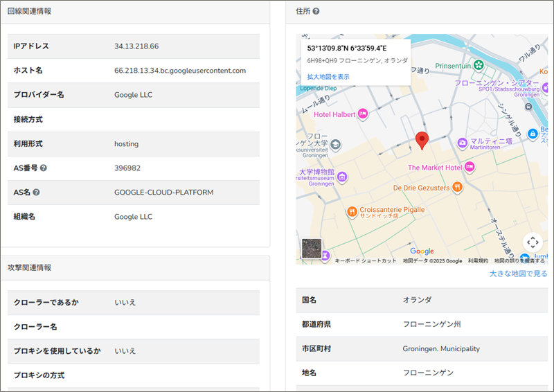Click the red location pin on map

pos(422,140)
